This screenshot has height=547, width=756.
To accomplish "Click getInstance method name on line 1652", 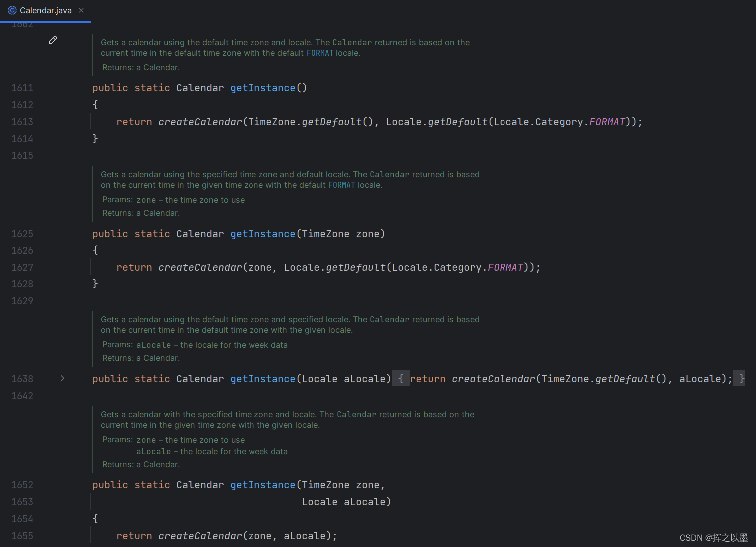I will click(x=263, y=485).
